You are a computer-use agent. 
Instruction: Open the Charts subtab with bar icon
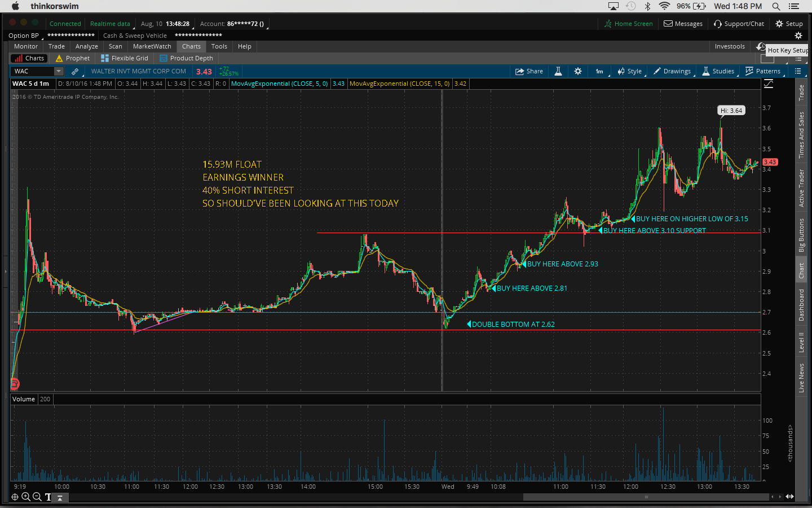28,58
